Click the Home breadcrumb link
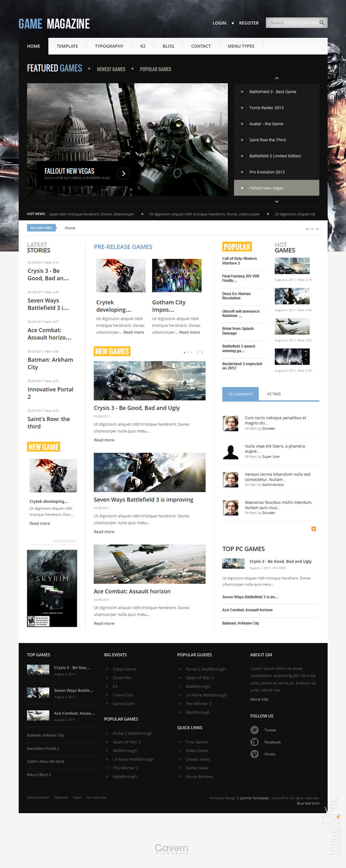Image resolution: width=346 pixels, height=868 pixels. click(70, 228)
